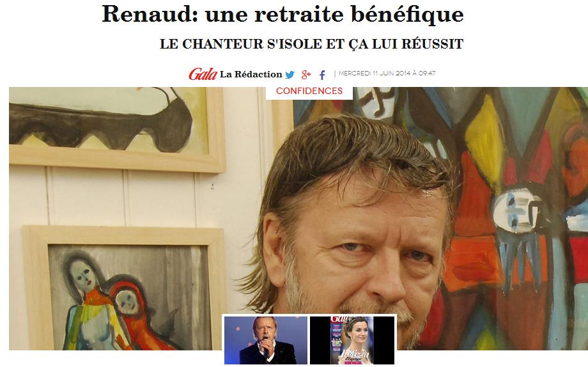Click the Twitter bird share icon

[x=290, y=75]
